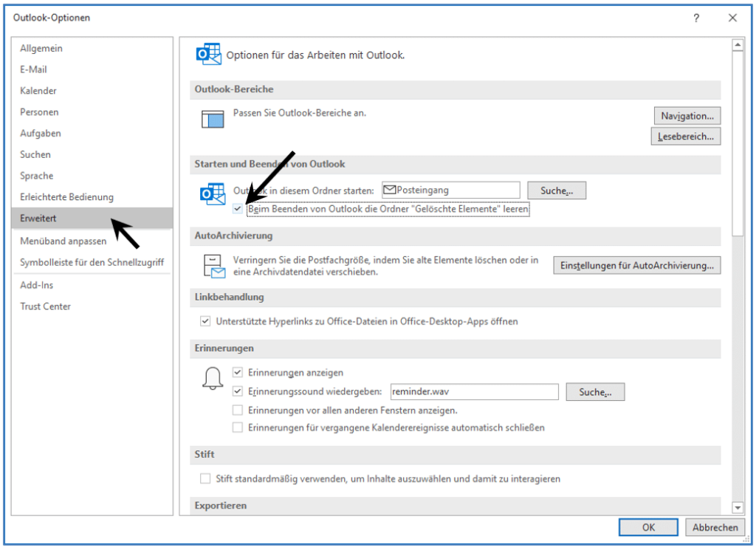Click the scrollbar down arrow

tap(738, 508)
